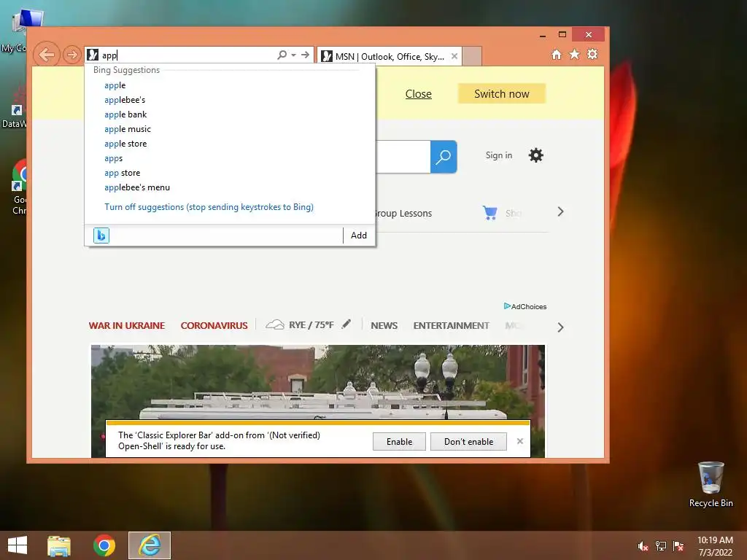The height and width of the screenshot is (560, 747).
Task: Click the Group Lessons shortcut
Action: (x=403, y=214)
